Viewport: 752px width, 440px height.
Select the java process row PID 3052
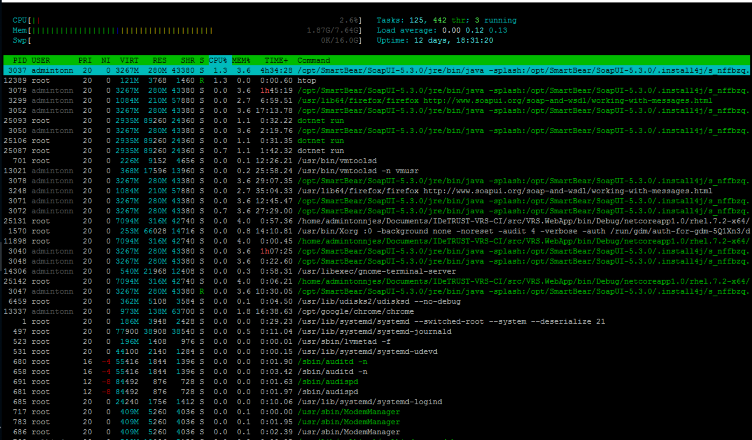[x=376, y=111]
